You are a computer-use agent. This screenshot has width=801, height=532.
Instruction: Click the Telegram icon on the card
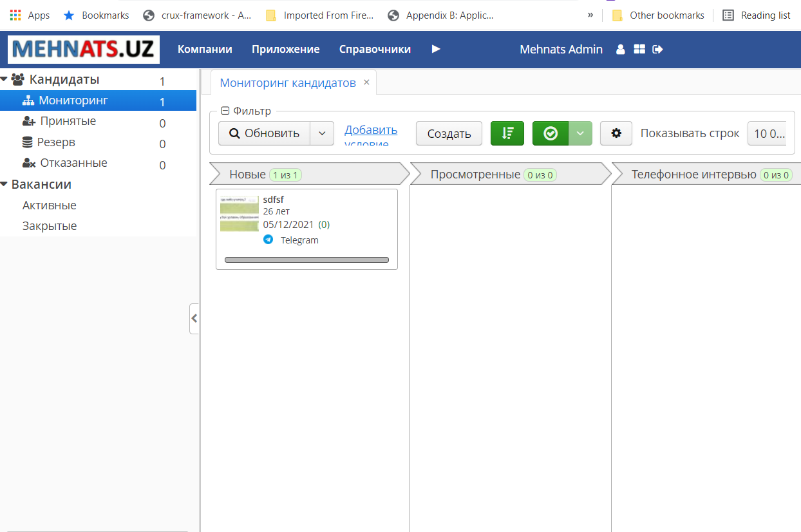click(x=269, y=240)
